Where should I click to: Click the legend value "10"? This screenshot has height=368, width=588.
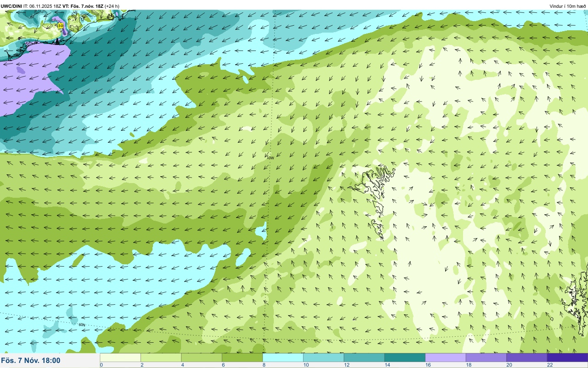(x=306, y=365)
